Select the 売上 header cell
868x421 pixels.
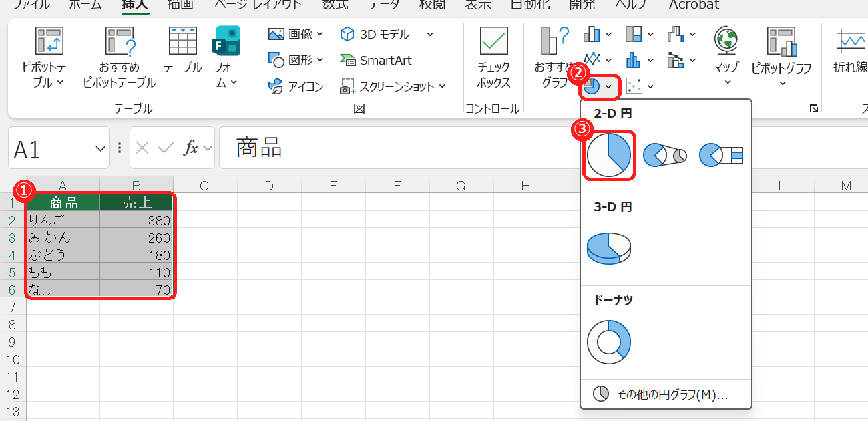137,202
